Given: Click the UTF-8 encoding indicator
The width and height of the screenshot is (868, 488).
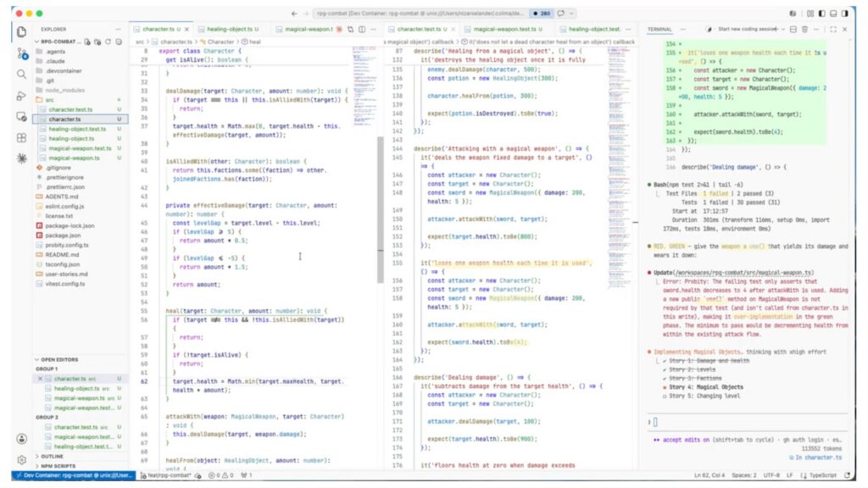Looking at the screenshot, I should click(x=771, y=475).
